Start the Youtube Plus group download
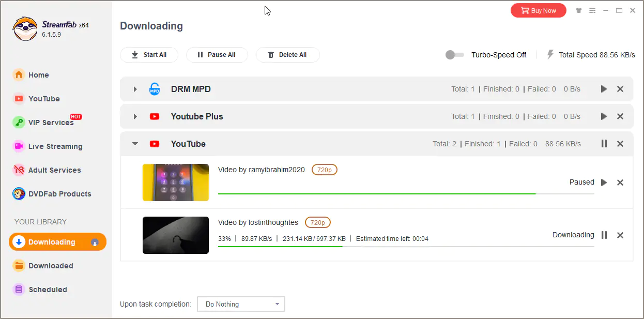Screen dimensions: 644x319 [604, 116]
